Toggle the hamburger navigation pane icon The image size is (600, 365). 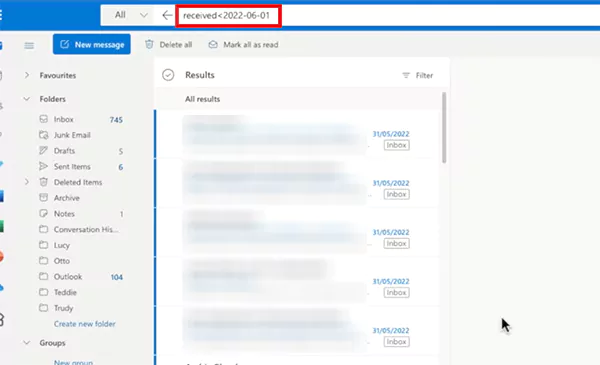pyautogui.click(x=29, y=46)
